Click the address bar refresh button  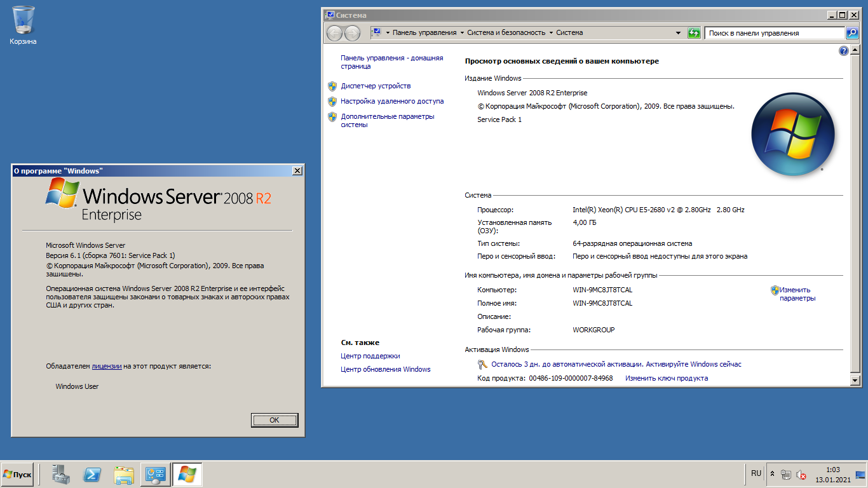coord(694,32)
